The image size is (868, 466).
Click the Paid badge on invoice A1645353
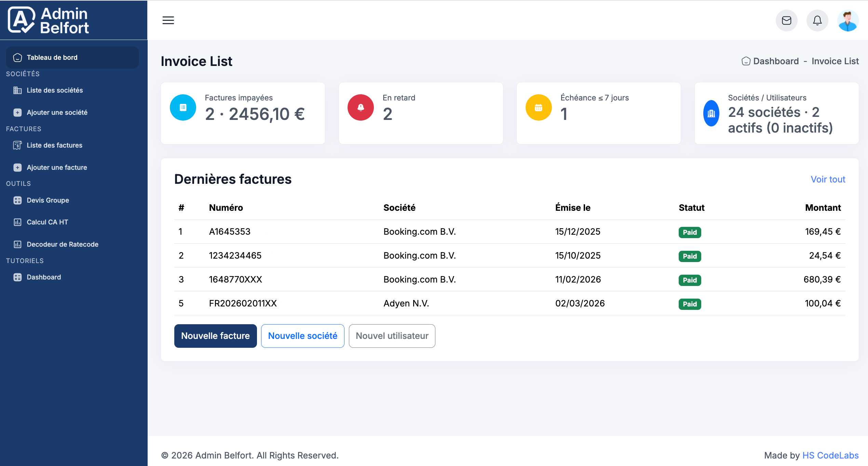[x=690, y=232]
